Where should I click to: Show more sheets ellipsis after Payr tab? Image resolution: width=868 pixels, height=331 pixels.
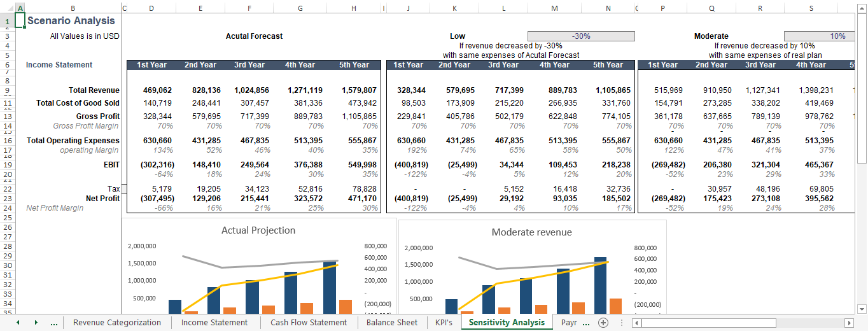tap(586, 323)
